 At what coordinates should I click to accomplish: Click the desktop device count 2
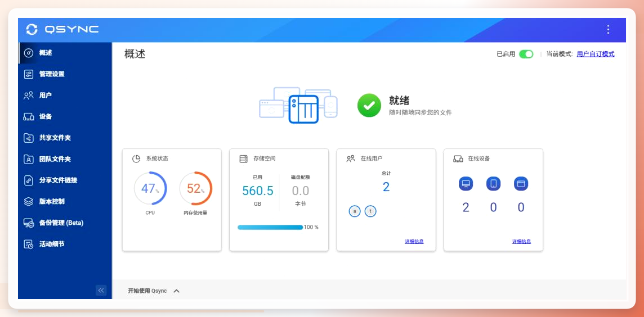(466, 207)
